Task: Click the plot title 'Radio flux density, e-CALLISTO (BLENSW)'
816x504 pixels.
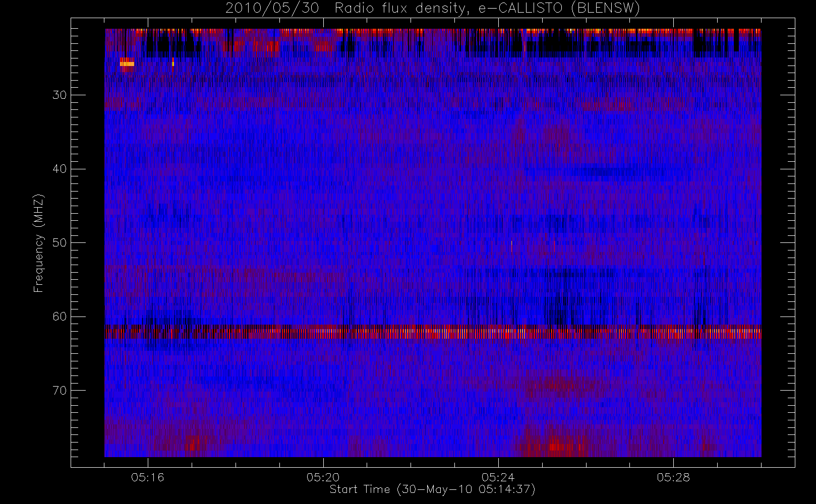Action: [487, 8]
